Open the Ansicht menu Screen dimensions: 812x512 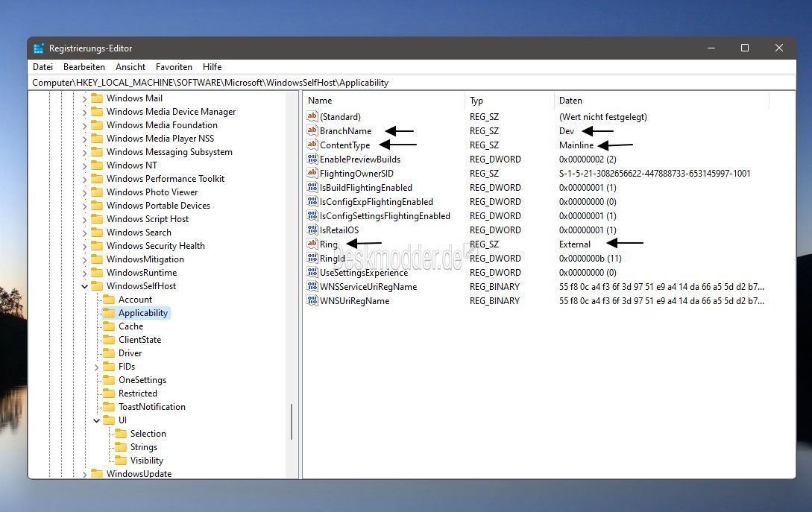point(130,67)
